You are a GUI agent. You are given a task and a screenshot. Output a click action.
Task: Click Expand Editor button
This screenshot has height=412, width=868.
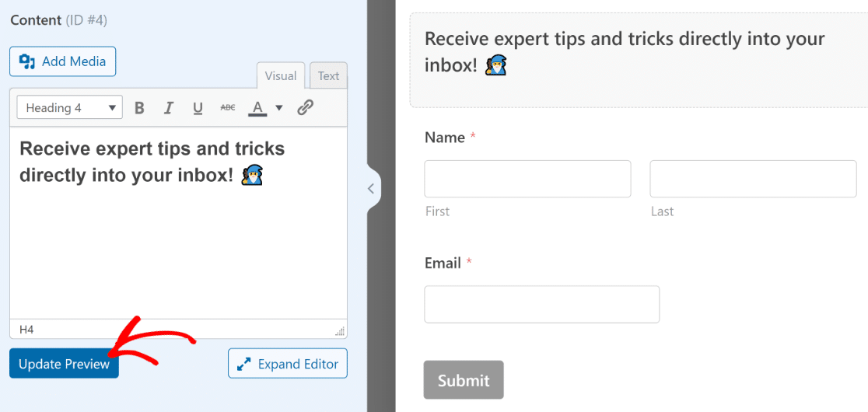pos(288,364)
